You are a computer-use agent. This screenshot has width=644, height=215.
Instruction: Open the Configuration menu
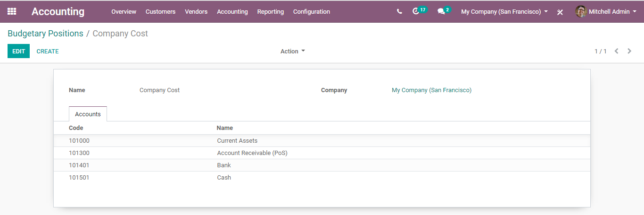pos(312,11)
